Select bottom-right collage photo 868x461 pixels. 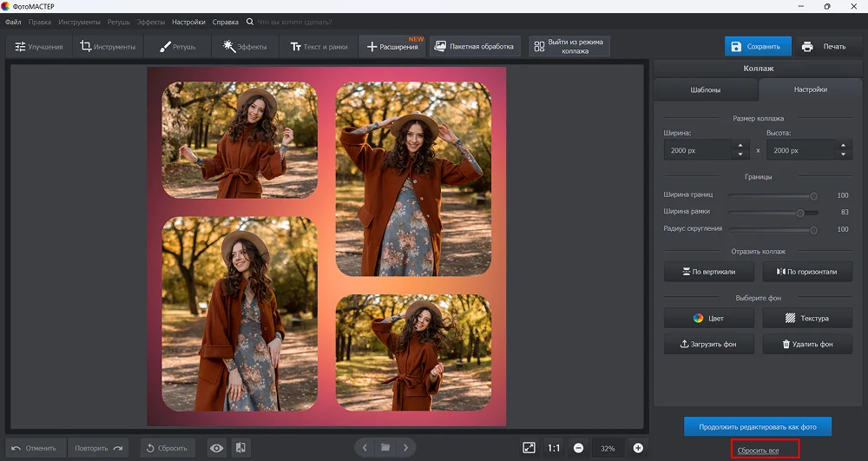coord(413,352)
